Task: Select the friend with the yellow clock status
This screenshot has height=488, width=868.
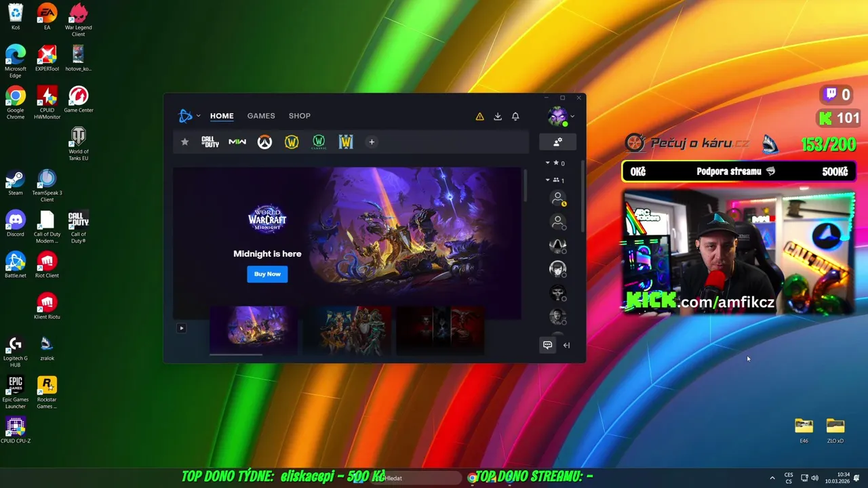Action: point(557,198)
